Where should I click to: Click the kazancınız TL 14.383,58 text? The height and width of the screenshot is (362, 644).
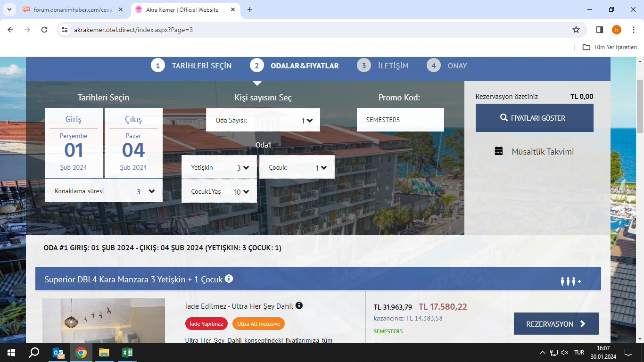click(408, 318)
